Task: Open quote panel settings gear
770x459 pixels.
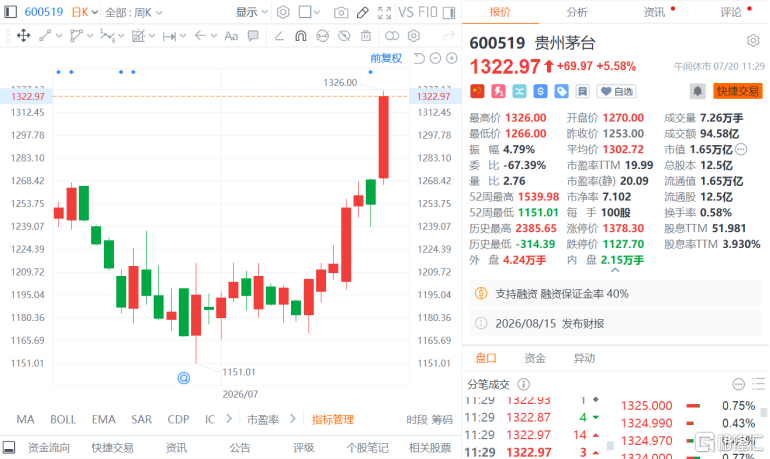Action: pos(753,40)
